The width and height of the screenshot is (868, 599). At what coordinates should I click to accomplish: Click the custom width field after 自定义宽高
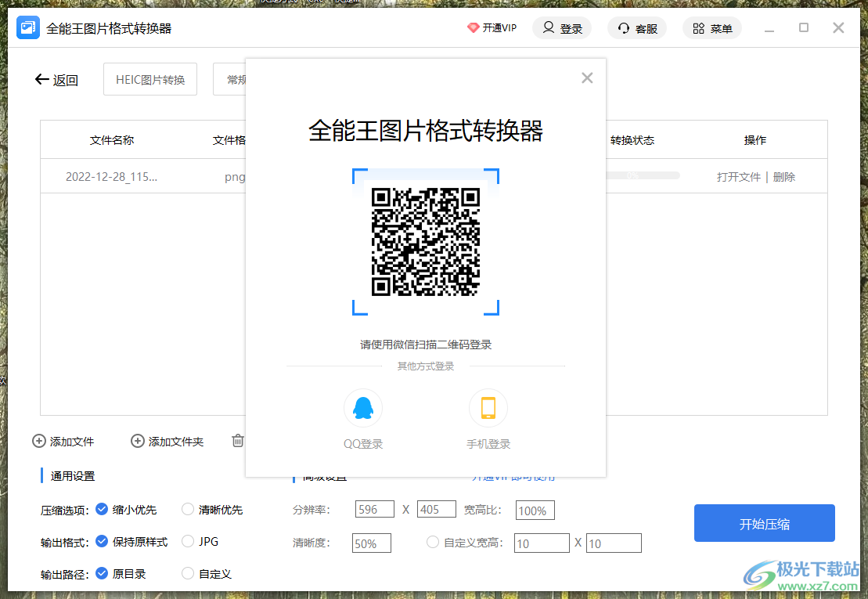pos(542,543)
